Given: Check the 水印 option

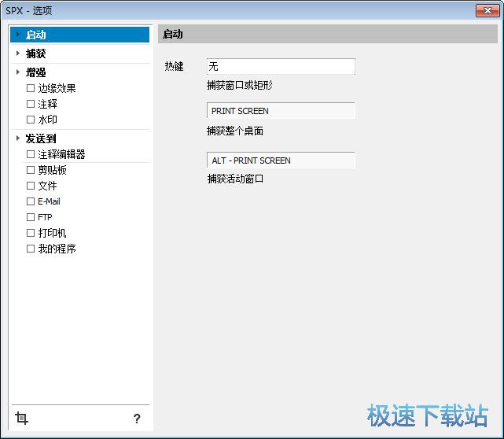Looking at the screenshot, I should 31,120.
